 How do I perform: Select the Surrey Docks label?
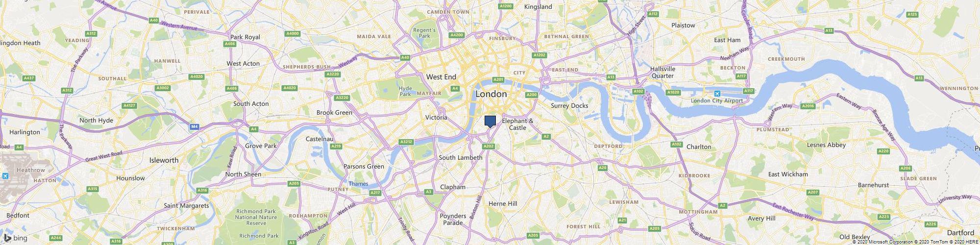pyautogui.click(x=569, y=105)
